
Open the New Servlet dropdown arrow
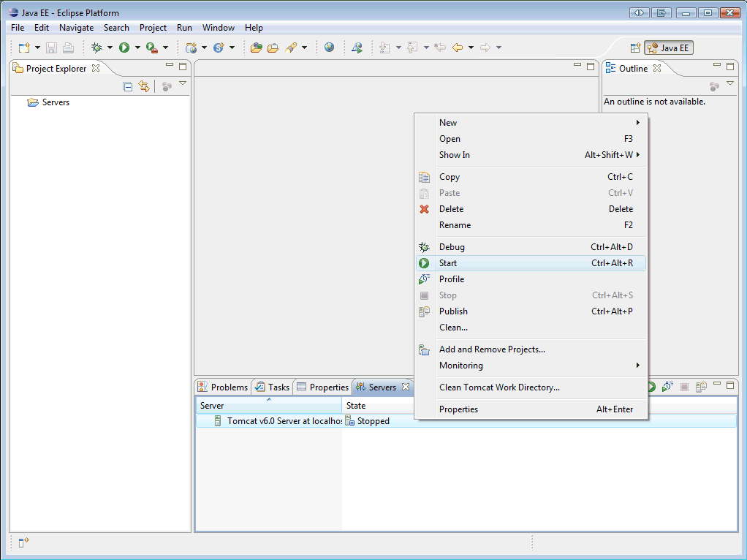232,48
